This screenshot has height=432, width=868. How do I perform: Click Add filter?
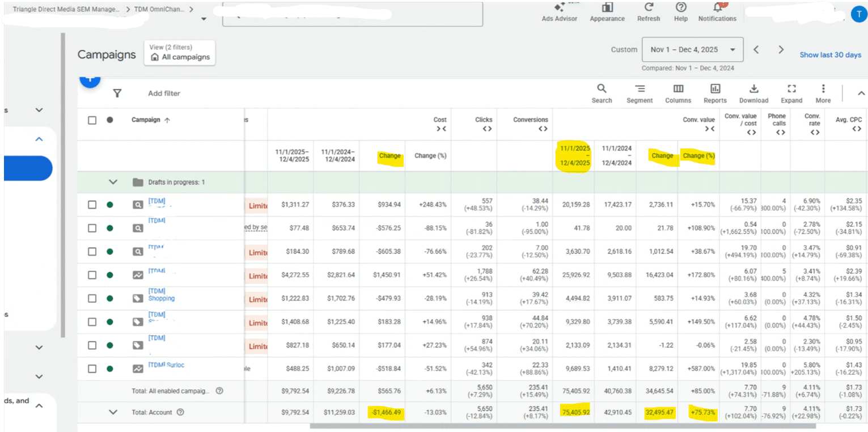point(164,94)
